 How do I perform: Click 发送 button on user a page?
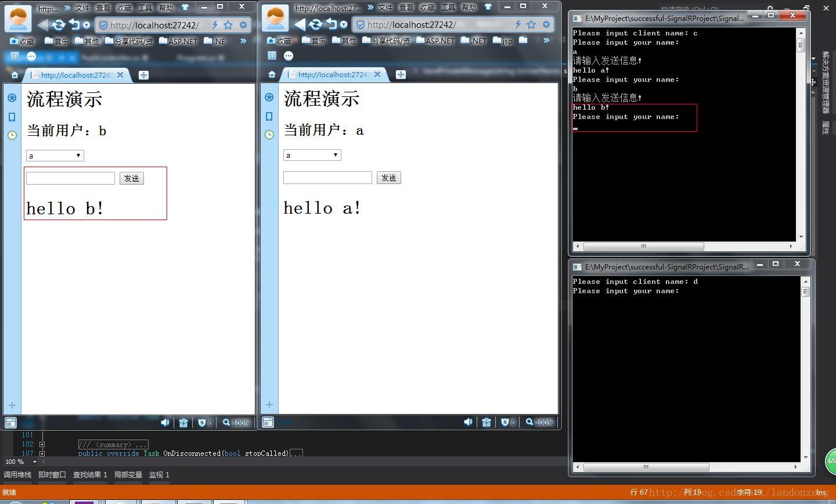(389, 178)
